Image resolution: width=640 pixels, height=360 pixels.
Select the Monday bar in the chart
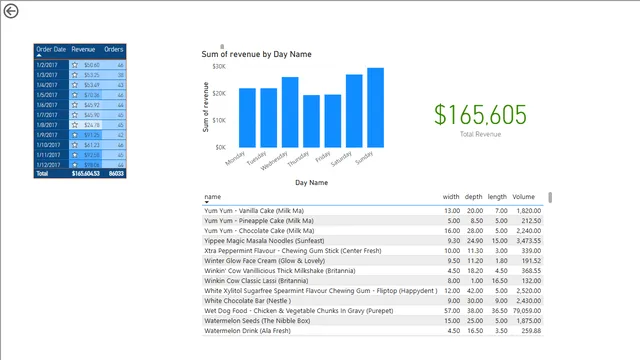247,118
